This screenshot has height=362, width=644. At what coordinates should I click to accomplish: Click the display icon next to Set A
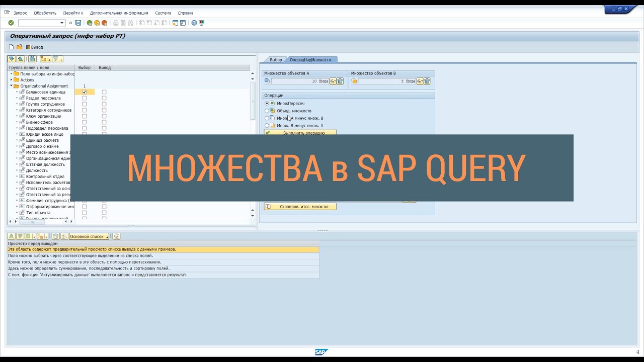pos(333,81)
